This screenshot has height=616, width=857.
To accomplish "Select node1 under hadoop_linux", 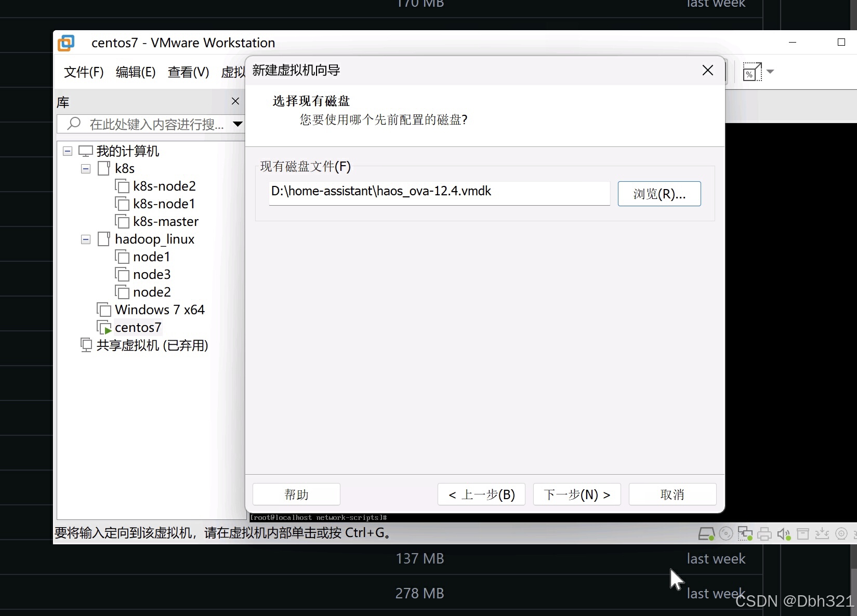I will click(x=151, y=257).
